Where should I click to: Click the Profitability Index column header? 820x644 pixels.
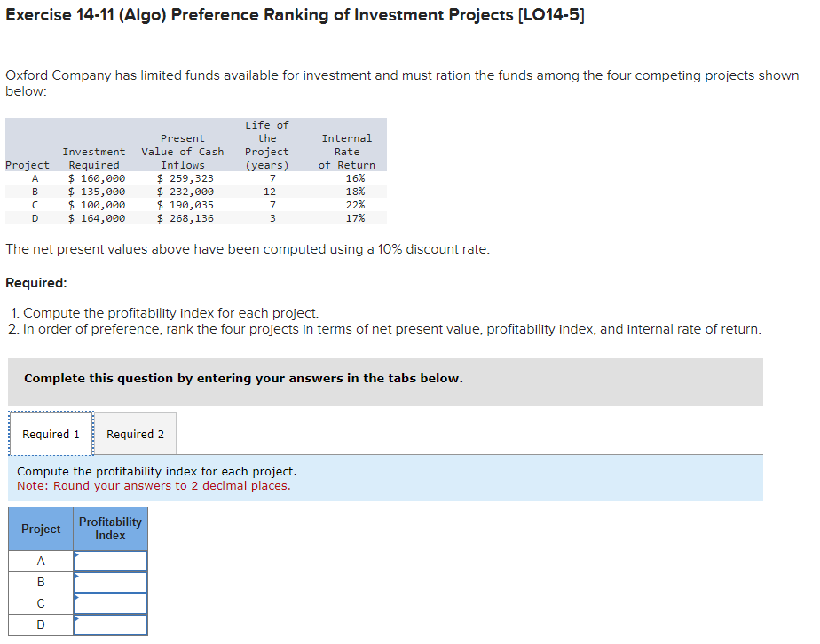click(110, 528)
